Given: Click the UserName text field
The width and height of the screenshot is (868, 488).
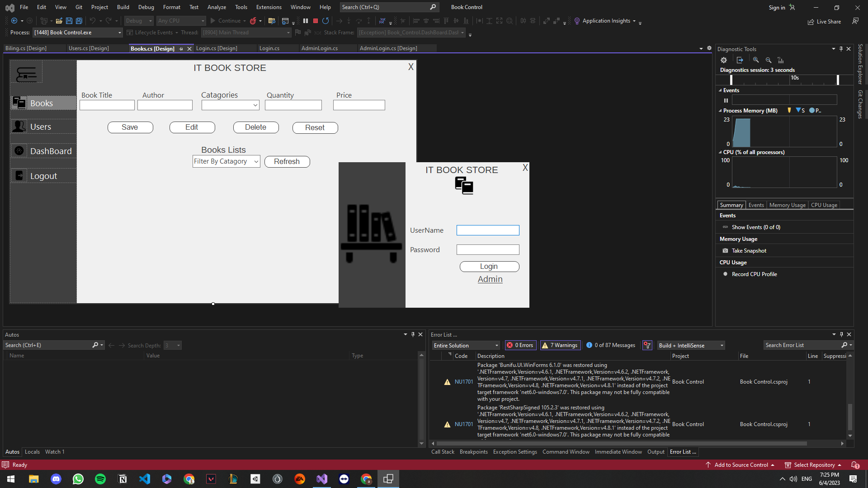Looking at the screenshot, I should (487, 230).
